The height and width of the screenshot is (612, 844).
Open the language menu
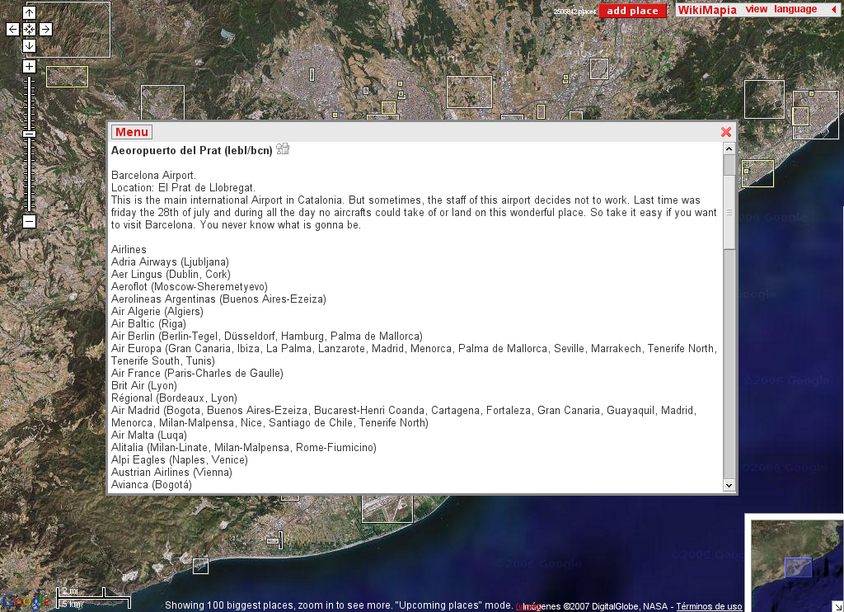click(x=795, y=10)
